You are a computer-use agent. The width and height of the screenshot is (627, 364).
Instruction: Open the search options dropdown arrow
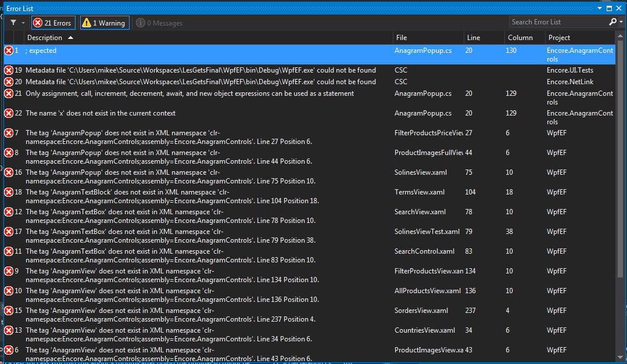621,21
